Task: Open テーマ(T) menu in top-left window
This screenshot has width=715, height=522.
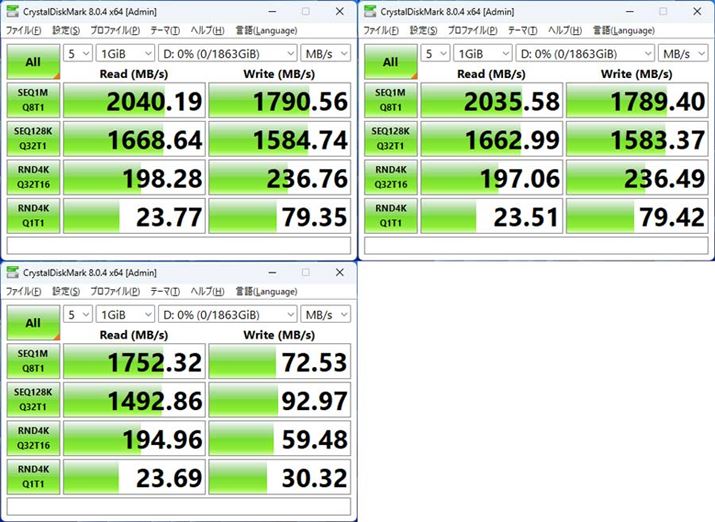Action: pyautogui.click(x=165, y=31)
